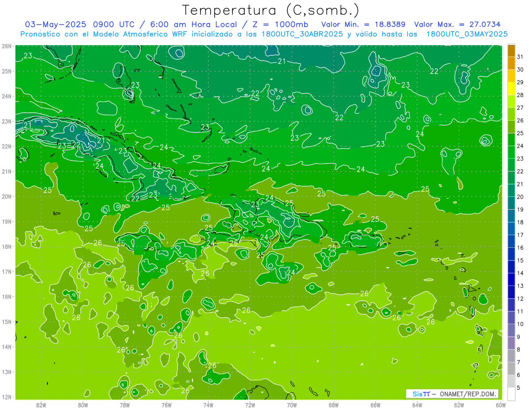Click the "78W" longitude axis label
Viewport: 532px width, 411px height.
point(125,405)
